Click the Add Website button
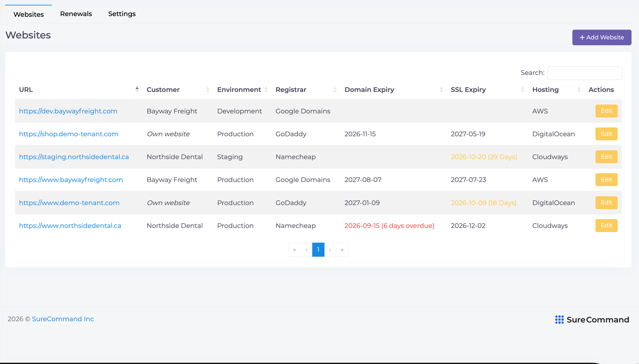The width and height of the screenshot is (639, 364). click(602, 38)
